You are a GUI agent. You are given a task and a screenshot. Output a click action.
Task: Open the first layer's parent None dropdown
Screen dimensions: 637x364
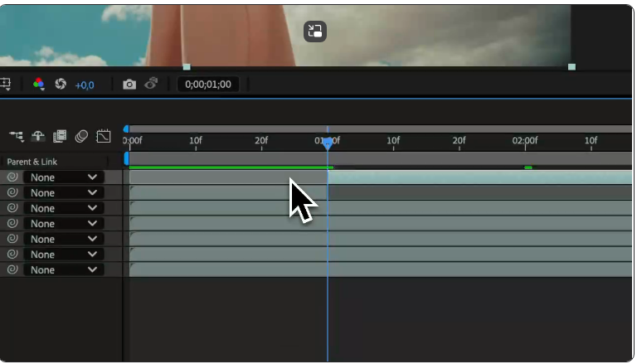pyautogui.click(x=63, y=177)
